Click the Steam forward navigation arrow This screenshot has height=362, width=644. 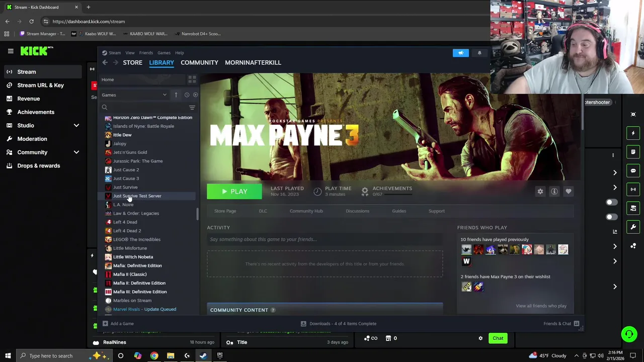pos(115,62)
